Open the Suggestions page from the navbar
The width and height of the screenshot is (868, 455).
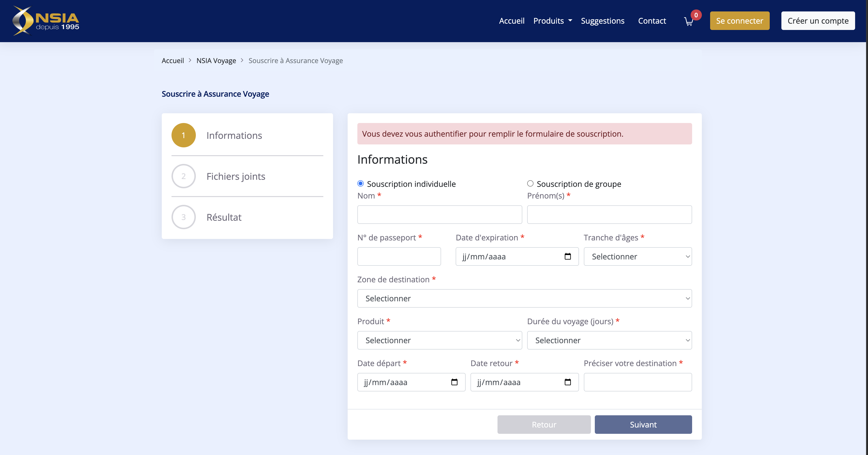603,20
